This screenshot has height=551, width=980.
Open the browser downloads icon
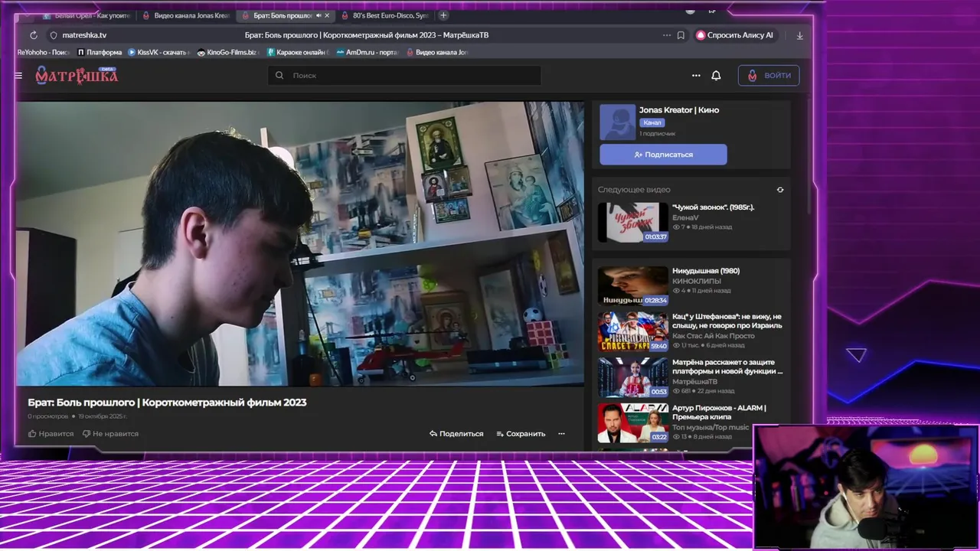[x=800, y=35]
